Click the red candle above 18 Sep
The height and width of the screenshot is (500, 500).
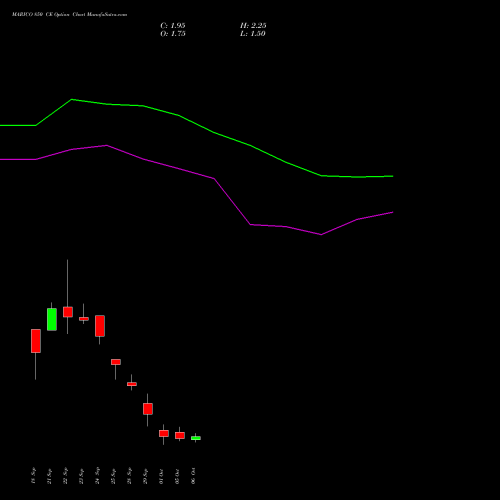click(x=36, y=341)
